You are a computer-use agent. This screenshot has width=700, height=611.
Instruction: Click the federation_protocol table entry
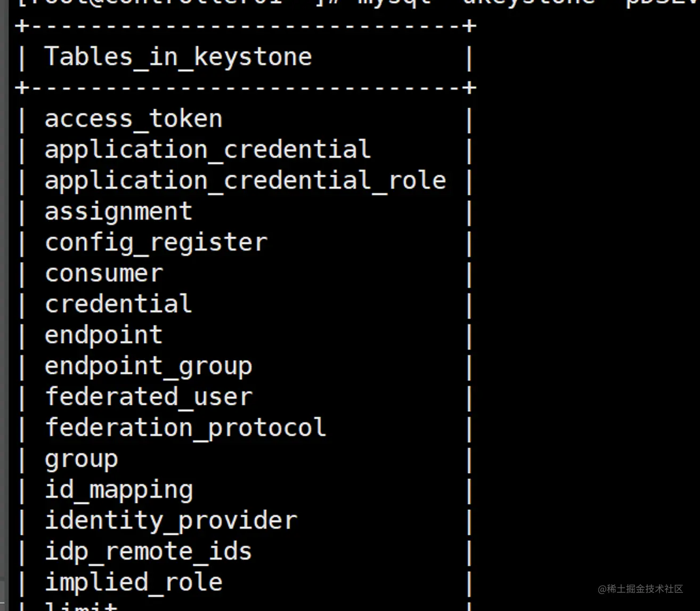pyautogui.click(x=185, y=428)
